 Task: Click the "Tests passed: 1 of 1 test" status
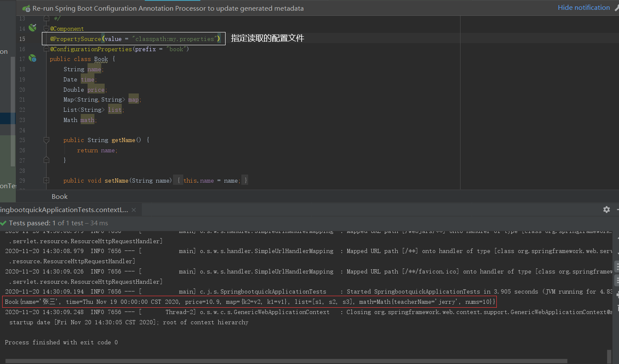(x=46, y=223)
